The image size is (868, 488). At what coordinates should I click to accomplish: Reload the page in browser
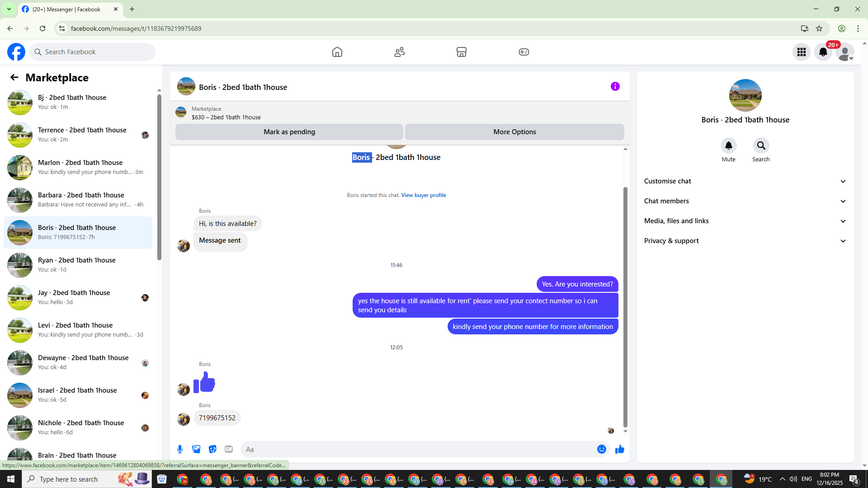(42, 28)
